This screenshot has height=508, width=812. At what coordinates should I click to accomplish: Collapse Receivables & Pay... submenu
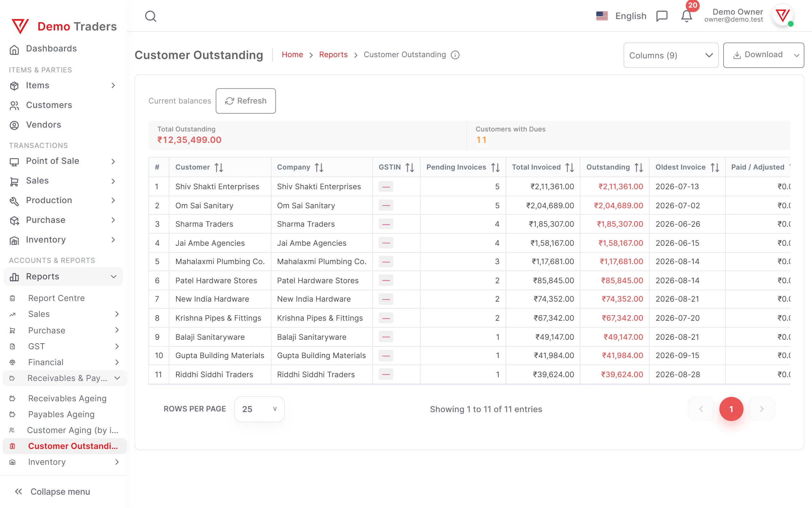[x=64, y=378]
